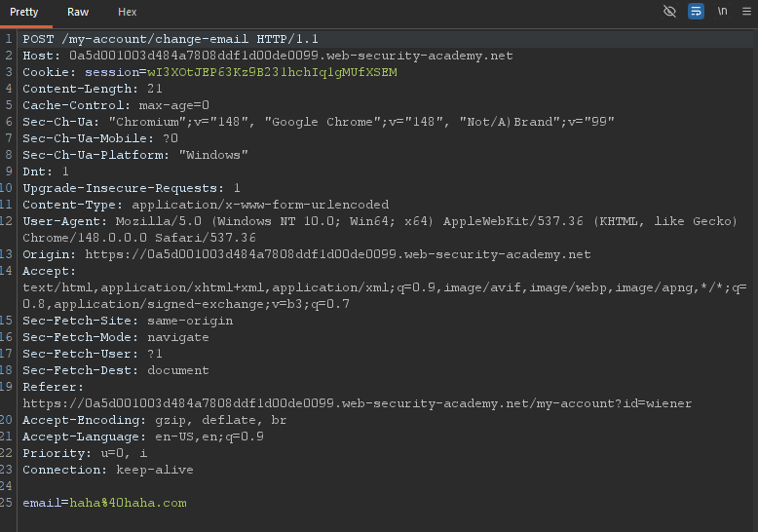Toggle hide non-printable characters eye icon
The width and height of the screenshot is (758, 532).
(x=669, y=11)
